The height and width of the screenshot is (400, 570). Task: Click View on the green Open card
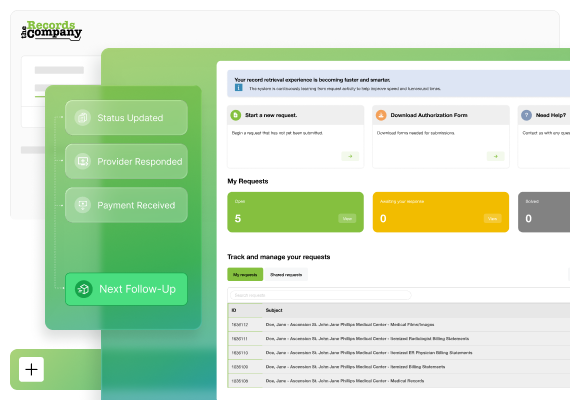347,219
